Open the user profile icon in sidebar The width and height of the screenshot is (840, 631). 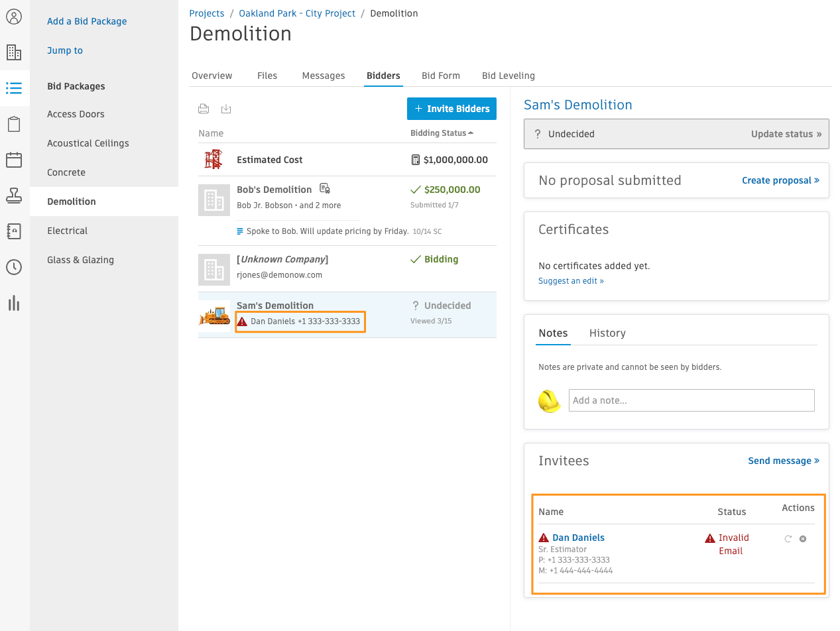pos(14,17)
